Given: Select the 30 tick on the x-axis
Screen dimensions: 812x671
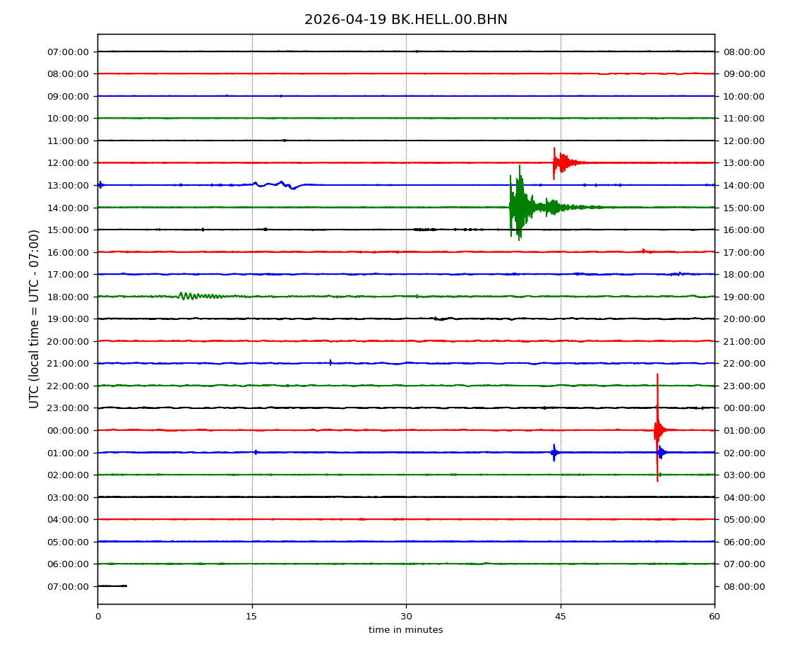Looking at the screenshot, I should click(406, 617).
